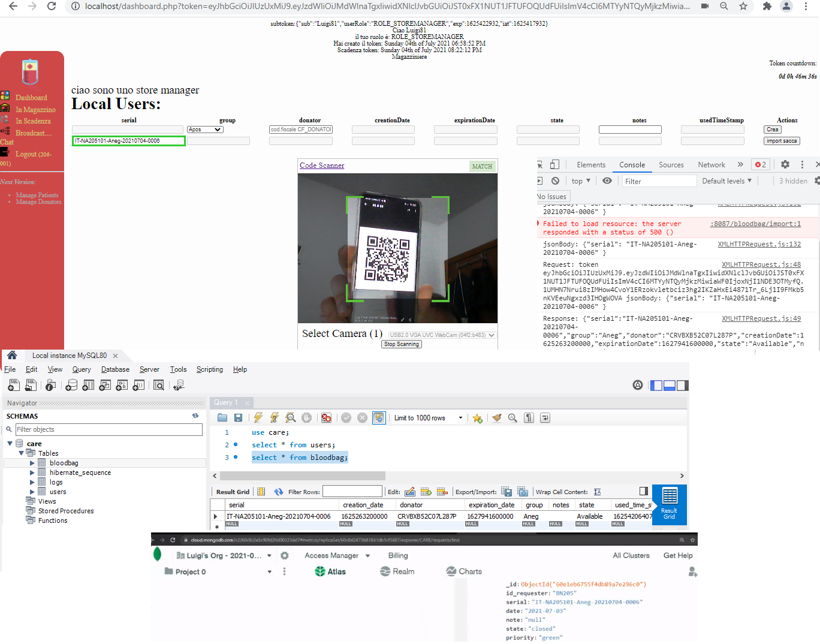Open the Default levels dropdown
The image size is (820, 644).
pos(726,181)
